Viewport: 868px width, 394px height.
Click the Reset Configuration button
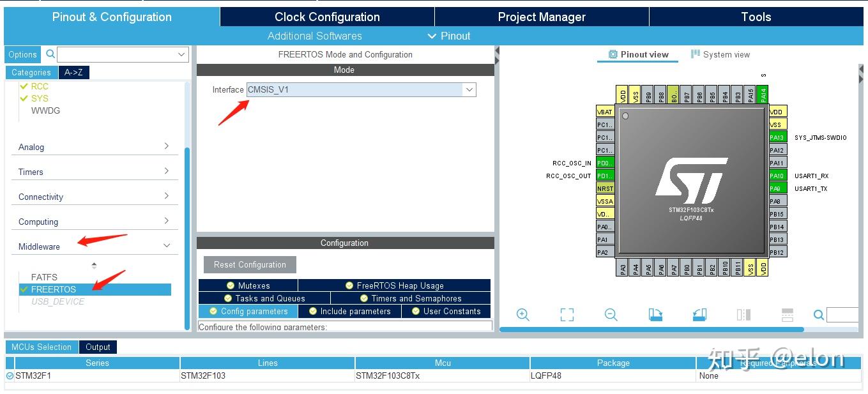click(249, 264)
